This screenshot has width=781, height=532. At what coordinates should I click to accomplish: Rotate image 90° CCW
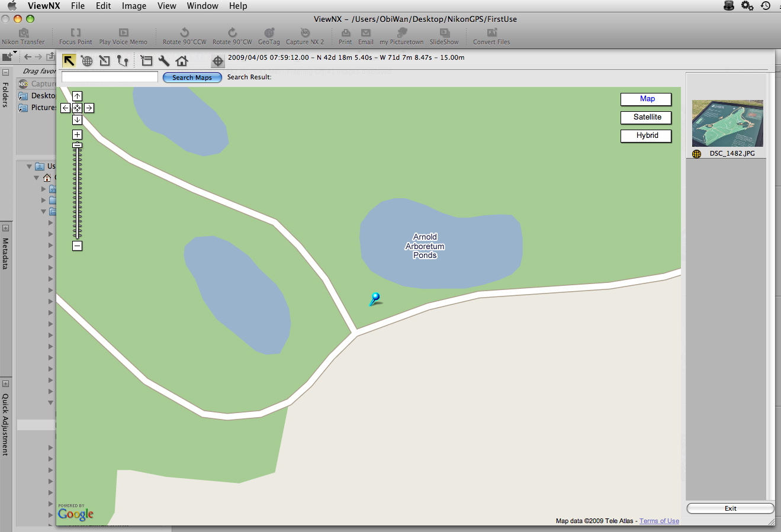tap(185, 36)
